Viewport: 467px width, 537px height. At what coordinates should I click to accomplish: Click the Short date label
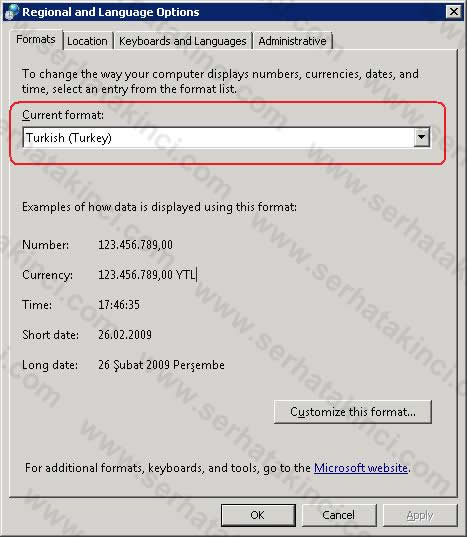point(50,335)
